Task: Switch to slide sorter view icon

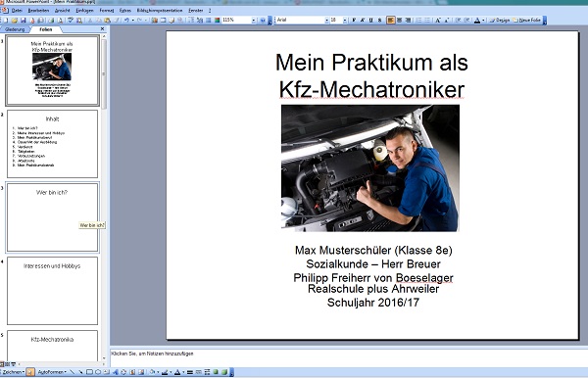Action: (x=7, y=363)
